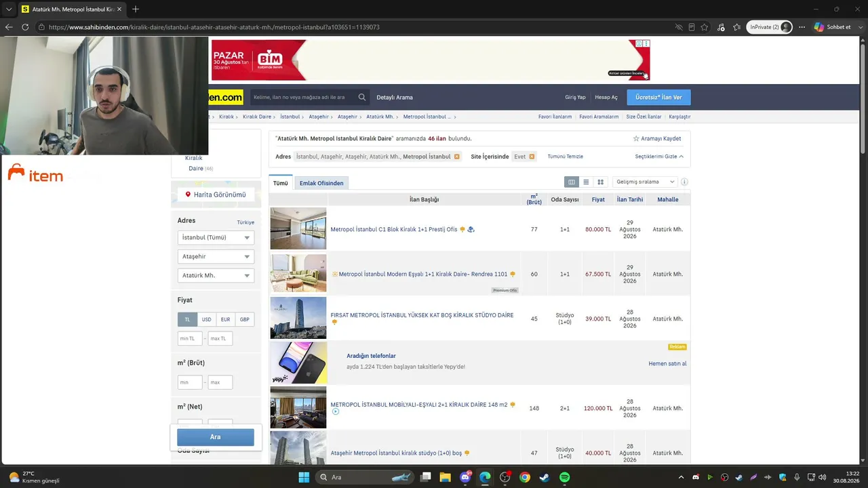Sort by İlan Tarihi column header
868x488 pixels.
(x=630, y=199)
